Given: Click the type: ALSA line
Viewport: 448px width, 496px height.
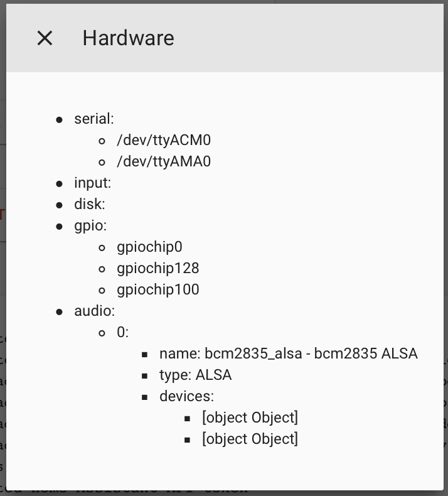Looking at the screenshot, I should tap(195, 375).
